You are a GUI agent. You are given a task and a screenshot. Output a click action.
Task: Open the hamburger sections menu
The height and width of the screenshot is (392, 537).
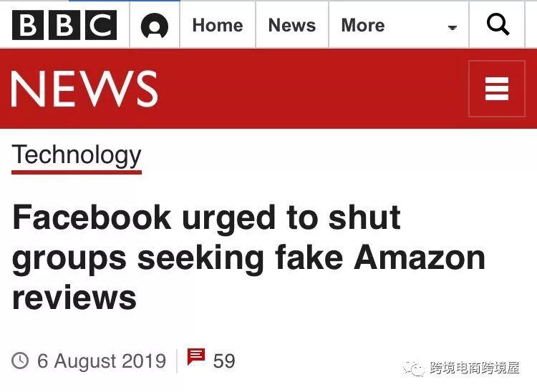click(497, 89)
